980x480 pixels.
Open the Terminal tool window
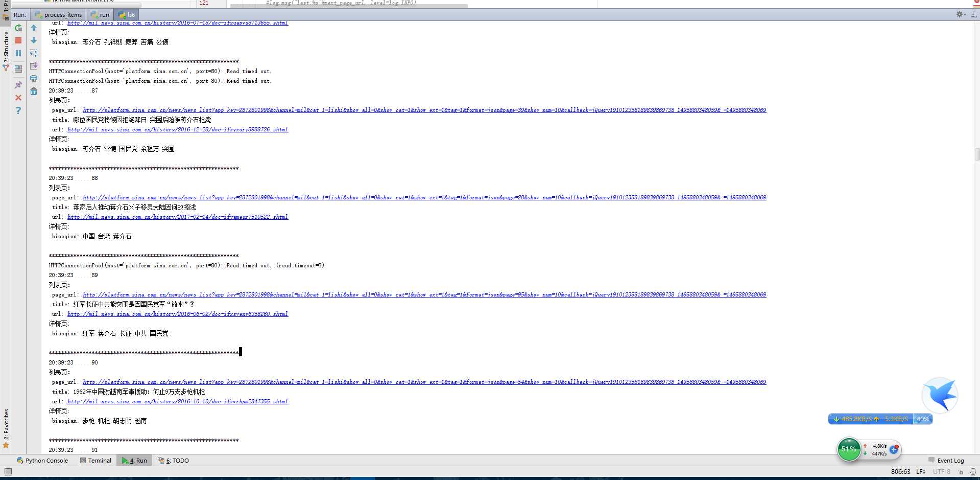pyautogui.click(x=95, y=461)
